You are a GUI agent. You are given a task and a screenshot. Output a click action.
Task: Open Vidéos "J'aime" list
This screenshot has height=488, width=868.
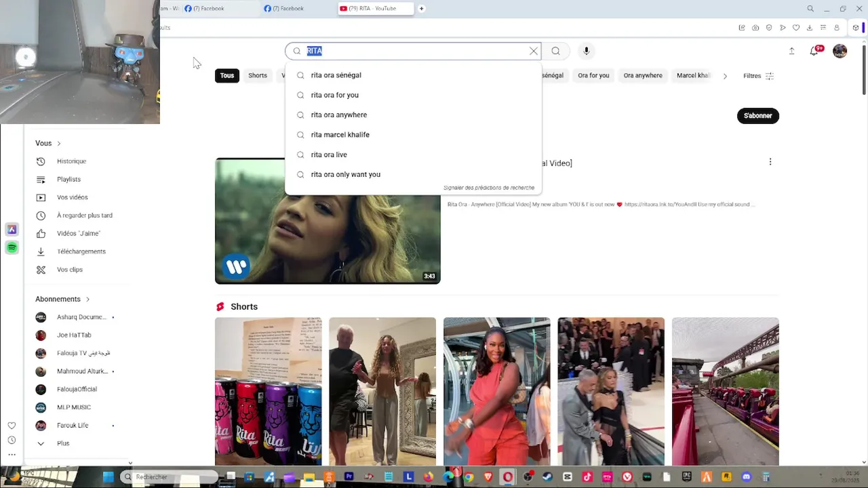(x=78, y=233)
